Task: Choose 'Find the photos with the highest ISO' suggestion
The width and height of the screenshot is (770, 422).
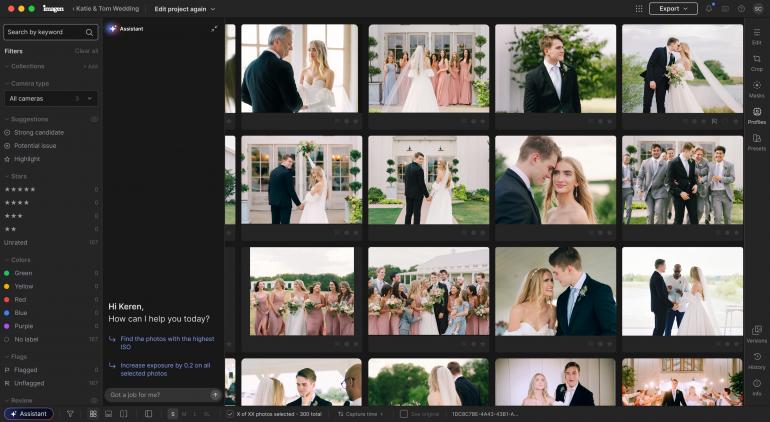Action: pos(167,343)
